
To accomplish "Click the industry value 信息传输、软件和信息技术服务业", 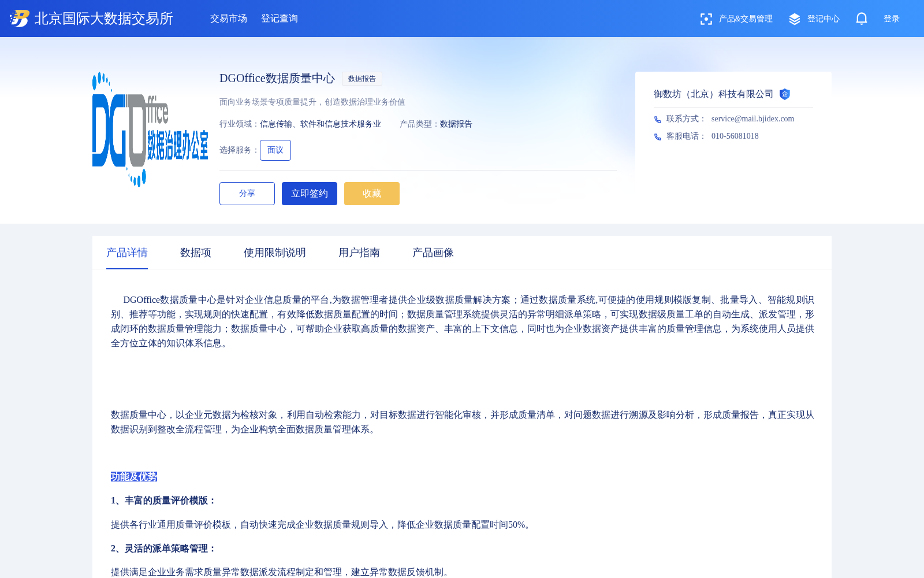I will coord(321,124).
